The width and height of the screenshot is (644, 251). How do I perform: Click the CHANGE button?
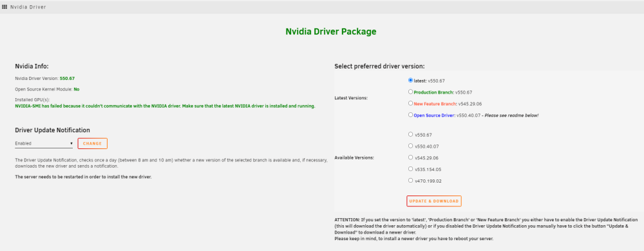pyautogui.click(x=92, y=144)
